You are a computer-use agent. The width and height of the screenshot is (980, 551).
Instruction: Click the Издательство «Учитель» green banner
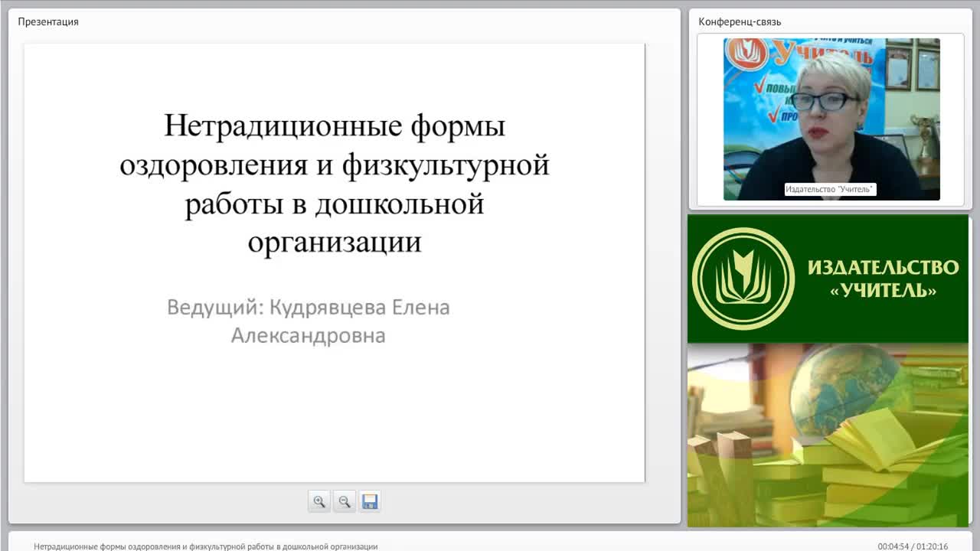828,279
